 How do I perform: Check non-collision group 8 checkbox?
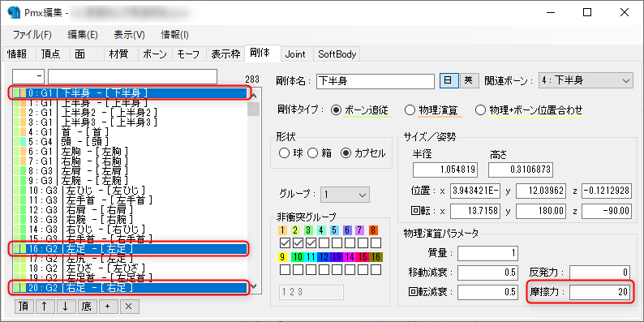376,243
